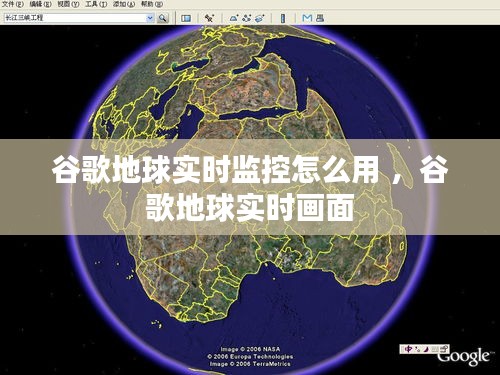Expand the search box dropdown arrow
Image resolution: width=500 pixels, height=375 pixels.
(x=150, y=18)
